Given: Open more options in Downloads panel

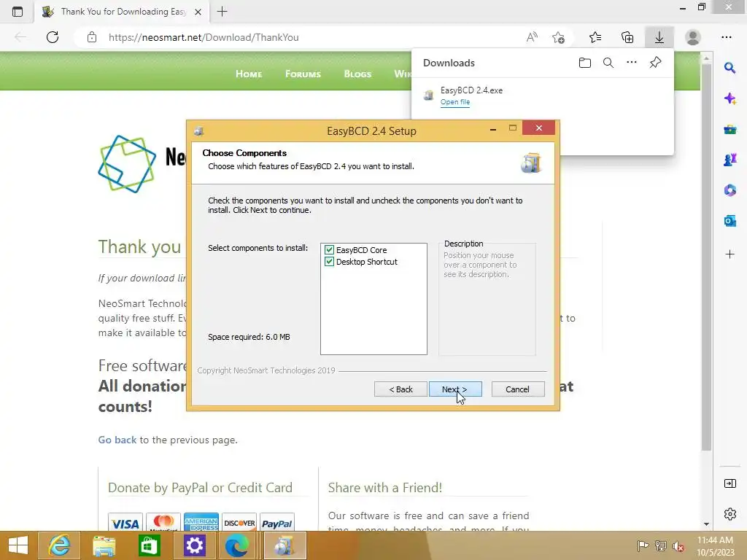Looking at the screenshot, I should (x=632, y=63).
